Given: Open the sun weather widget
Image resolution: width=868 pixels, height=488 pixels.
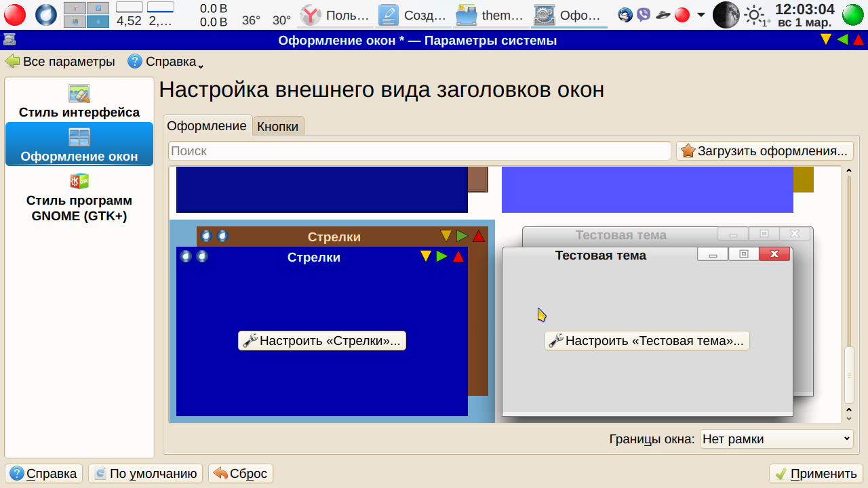Looking at the screenshot, I should coord(757,15).
